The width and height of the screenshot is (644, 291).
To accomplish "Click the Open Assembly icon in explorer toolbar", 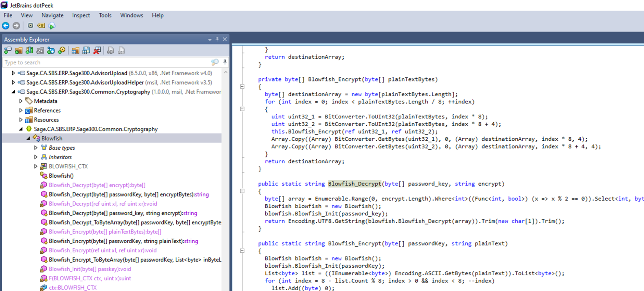I will [8, 51].
